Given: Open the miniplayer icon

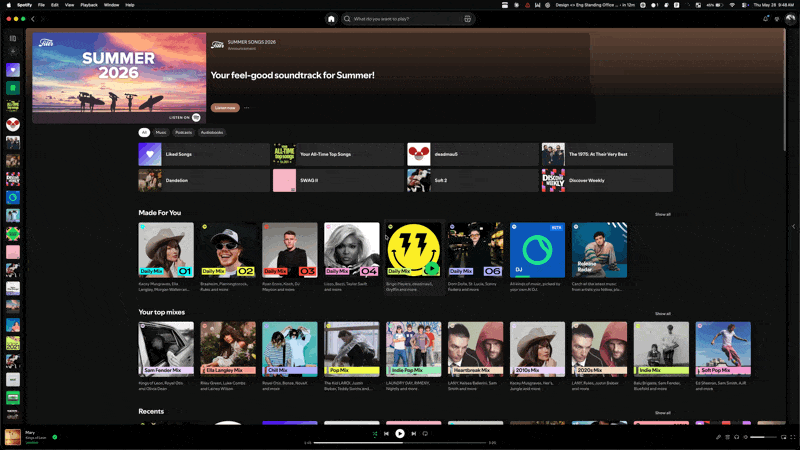Looking at the screenshot, I should 784,437.
